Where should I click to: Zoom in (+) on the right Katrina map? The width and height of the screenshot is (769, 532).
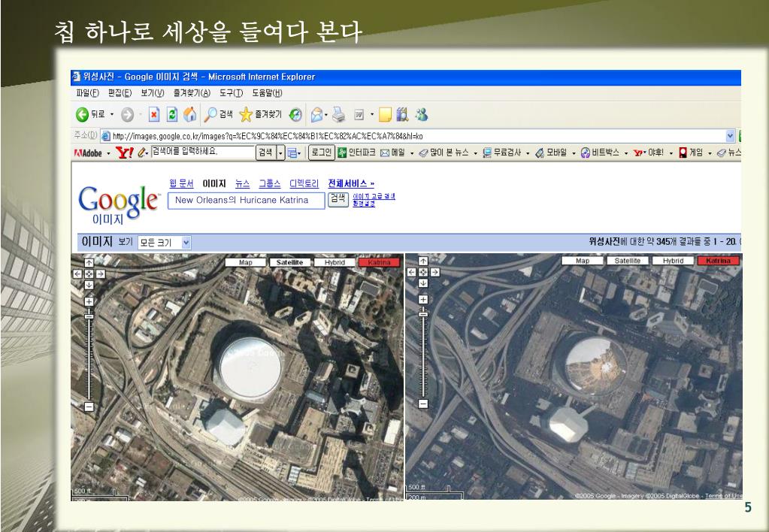click(423, 299)
